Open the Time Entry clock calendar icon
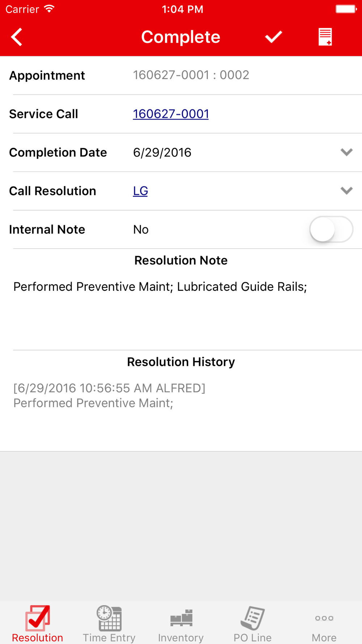The height and width of the screenshot is (644, 362). pyautogui.click(x=109, y=618)
